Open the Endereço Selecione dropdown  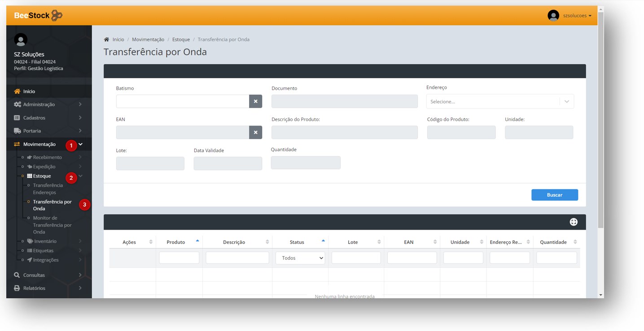(499, 102)
